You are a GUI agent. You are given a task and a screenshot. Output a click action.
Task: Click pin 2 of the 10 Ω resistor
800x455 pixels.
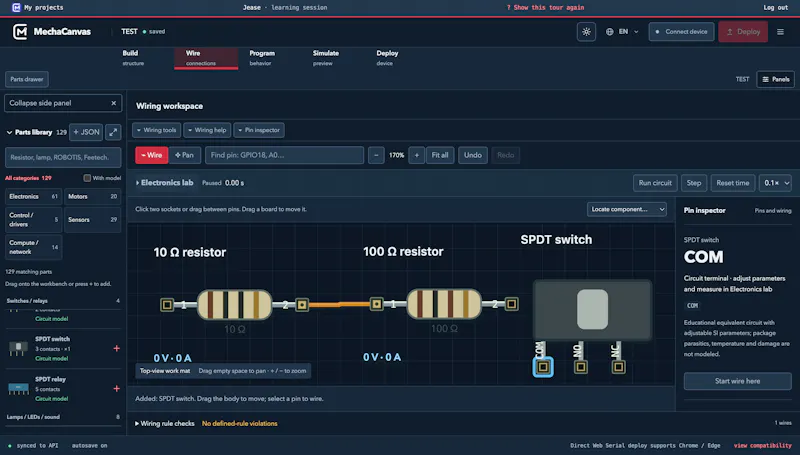(x=302, y=305)
